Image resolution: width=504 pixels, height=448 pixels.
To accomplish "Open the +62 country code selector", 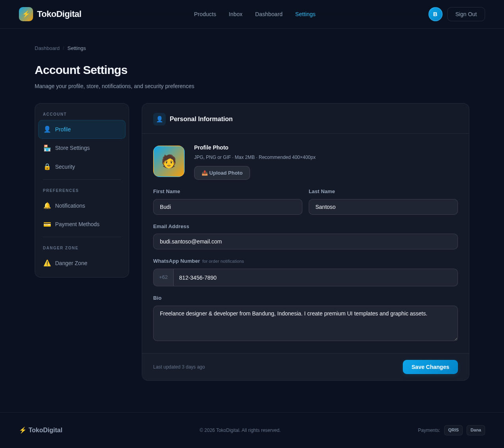I will pos(163,277).
